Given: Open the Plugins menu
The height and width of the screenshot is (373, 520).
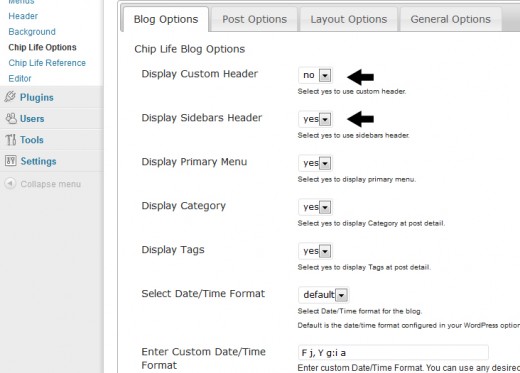Looking at the screenshot, I should 37,97.
